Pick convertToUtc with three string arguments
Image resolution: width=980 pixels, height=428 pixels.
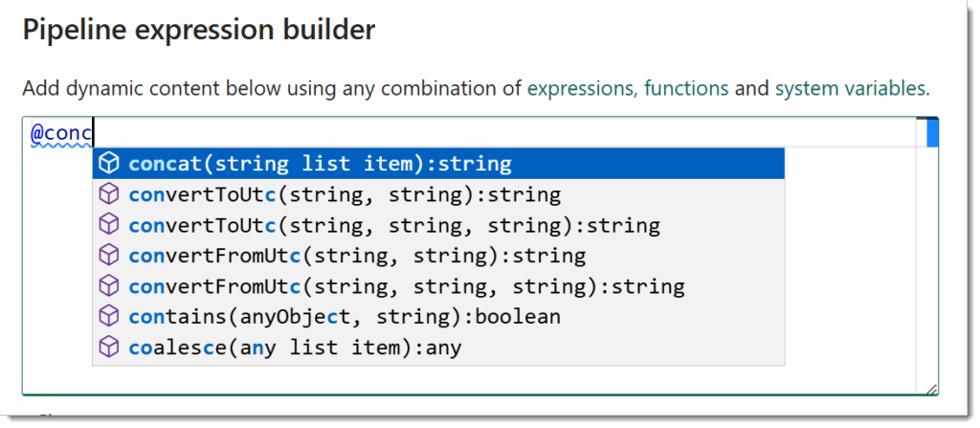coord(438,225)
